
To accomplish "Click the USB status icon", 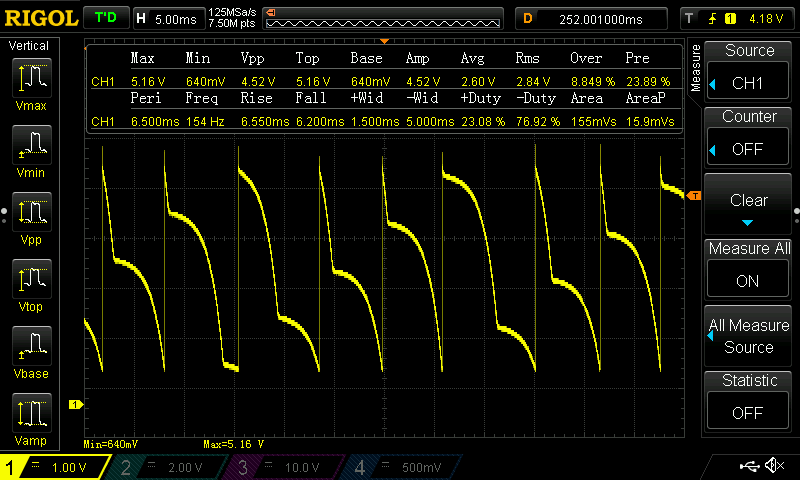I will coord(750,466).
